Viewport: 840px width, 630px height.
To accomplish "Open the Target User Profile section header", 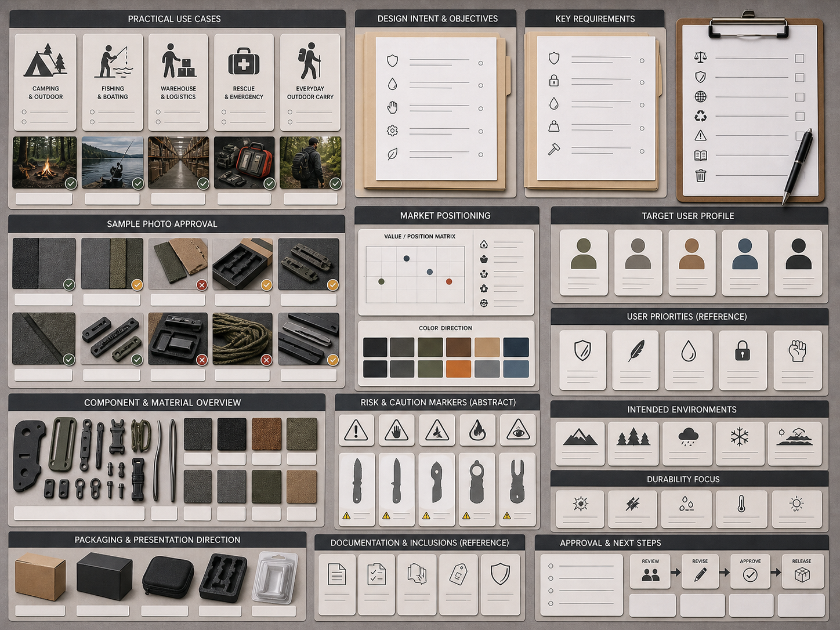I will tap(689, 216).
